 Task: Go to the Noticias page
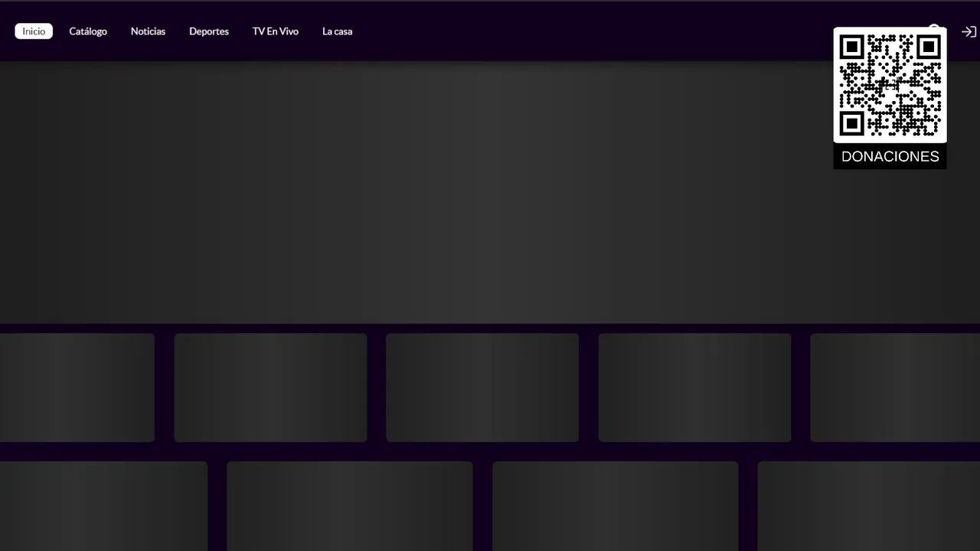(x=148, y=31)
